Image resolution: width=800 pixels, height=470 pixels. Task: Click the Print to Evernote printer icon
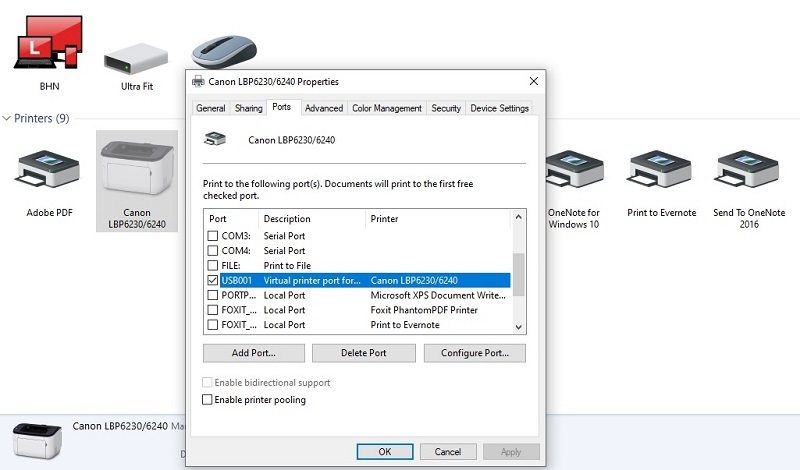coord(661,172)
